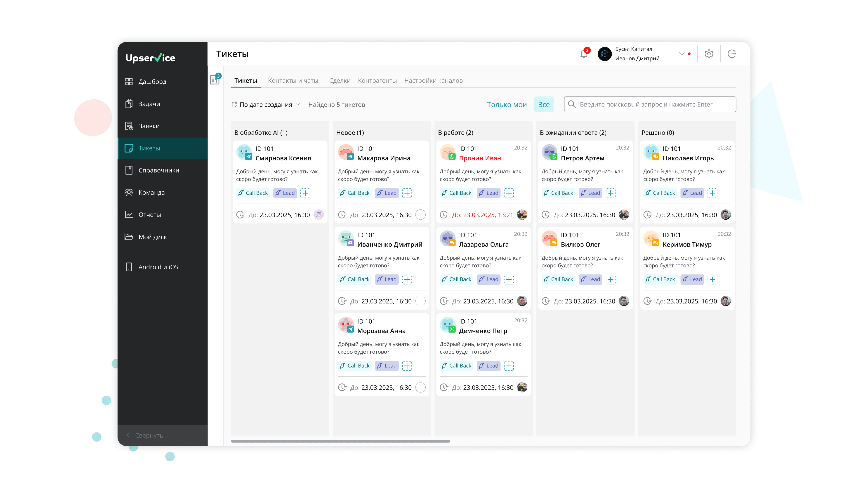Screen dimensions: 868x488
Task: Click the contact avatar of Смирнова Ксения
Action: point(244,152)
